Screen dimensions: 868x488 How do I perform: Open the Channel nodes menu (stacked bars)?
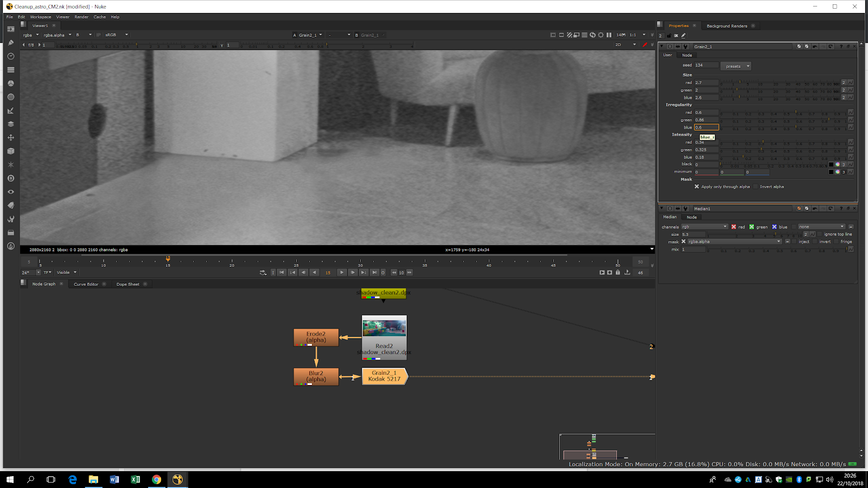11,70
